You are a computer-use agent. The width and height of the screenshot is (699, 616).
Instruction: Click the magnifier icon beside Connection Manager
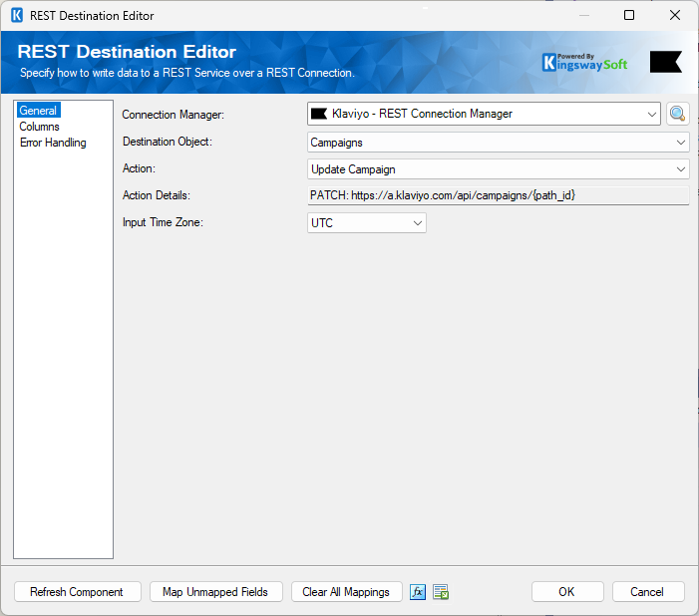tap(678, 114)
